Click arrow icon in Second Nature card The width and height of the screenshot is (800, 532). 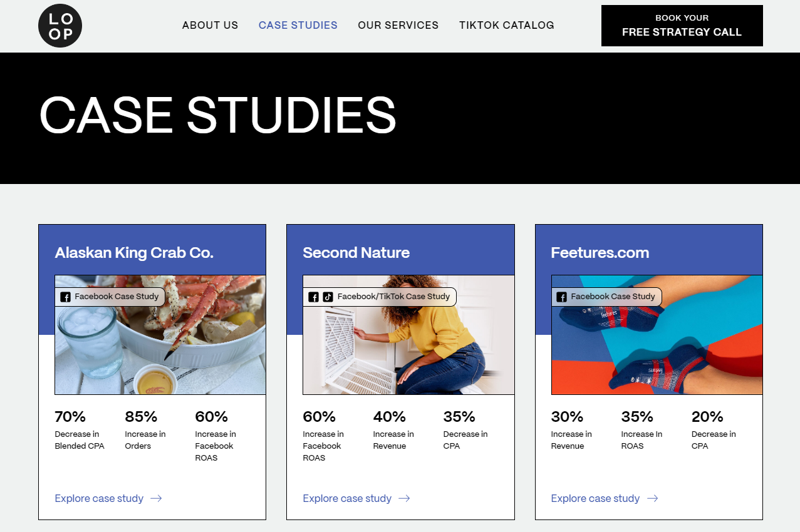point(404,498)
